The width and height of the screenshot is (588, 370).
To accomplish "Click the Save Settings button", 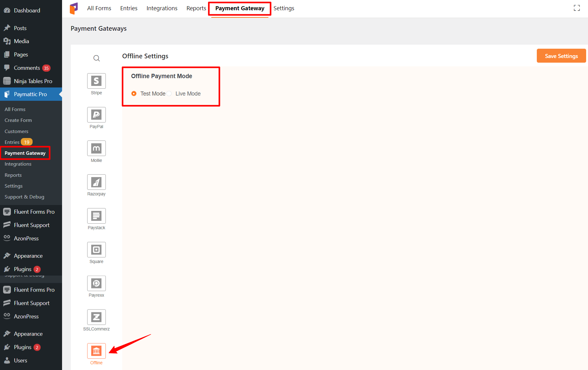I will pos(561,56).
